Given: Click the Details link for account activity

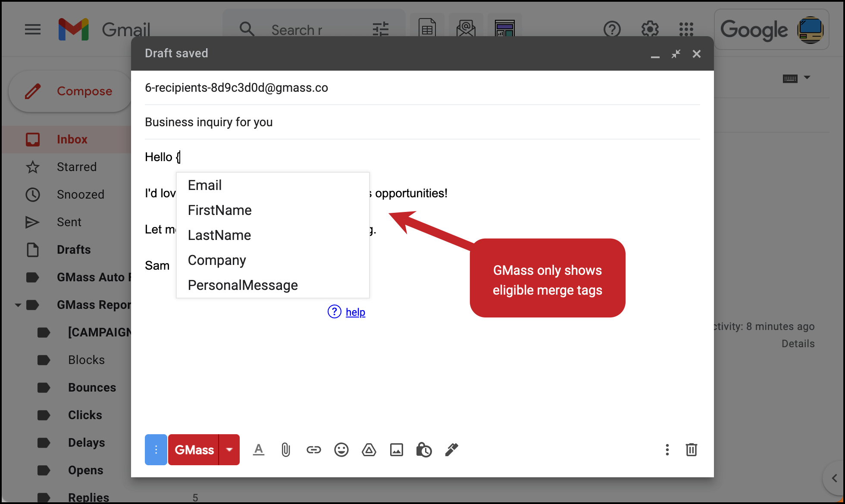Looking at the screenshot, I should pyautogui.click(x=798, y=344).
